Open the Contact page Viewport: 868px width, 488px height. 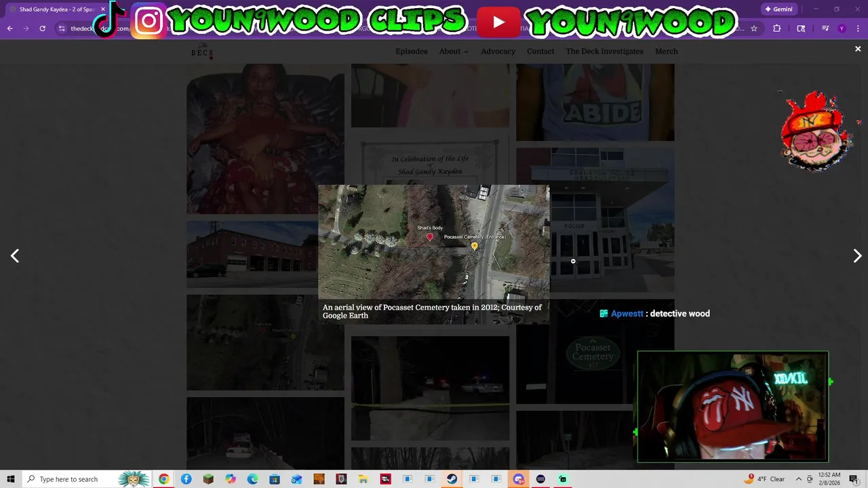(540, 52)
